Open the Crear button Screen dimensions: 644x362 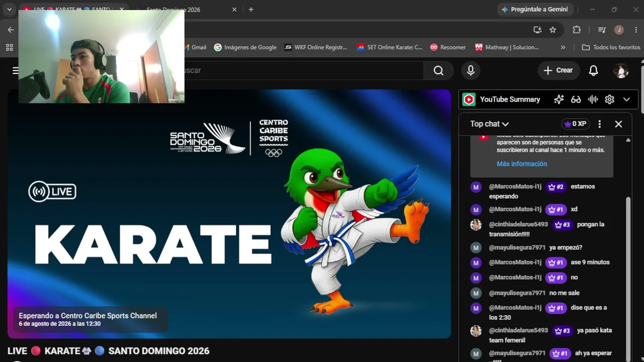click(x=558, y=70)
